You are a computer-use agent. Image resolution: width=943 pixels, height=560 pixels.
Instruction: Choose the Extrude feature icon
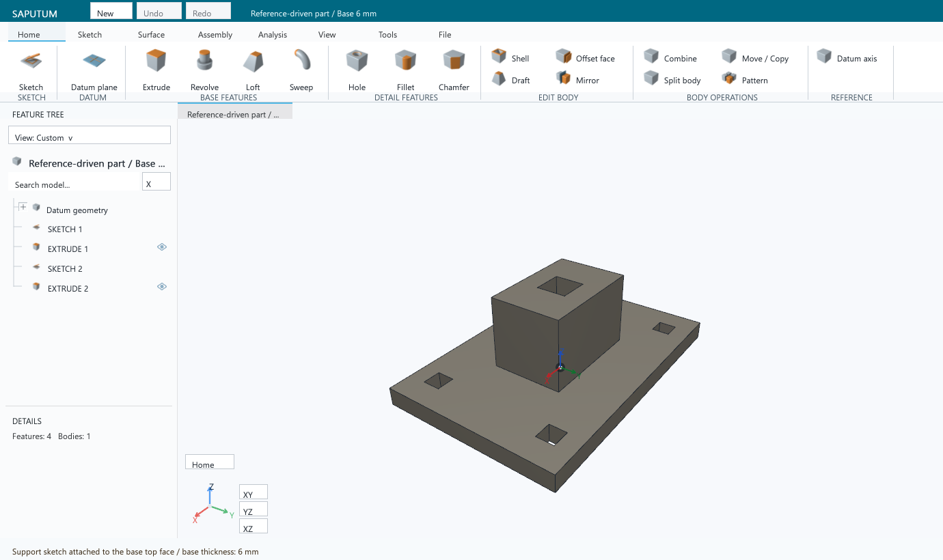click(x=156, y=61)
